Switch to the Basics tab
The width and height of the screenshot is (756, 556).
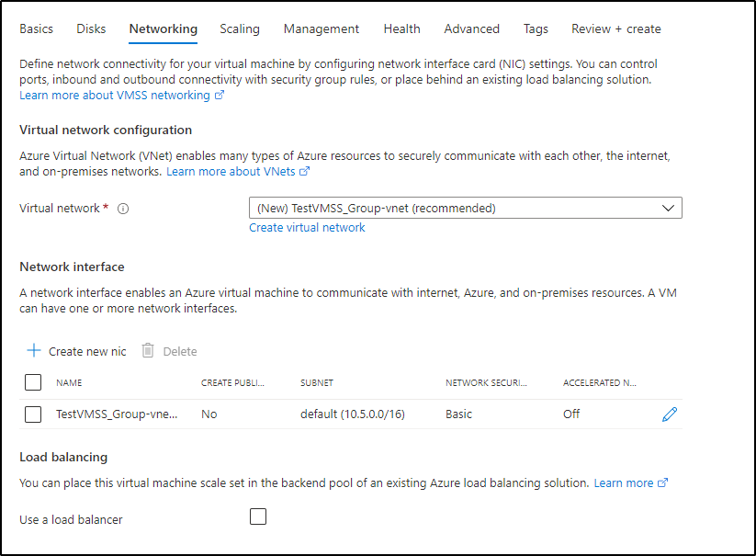pyautogui.click(x=37, y=29)
